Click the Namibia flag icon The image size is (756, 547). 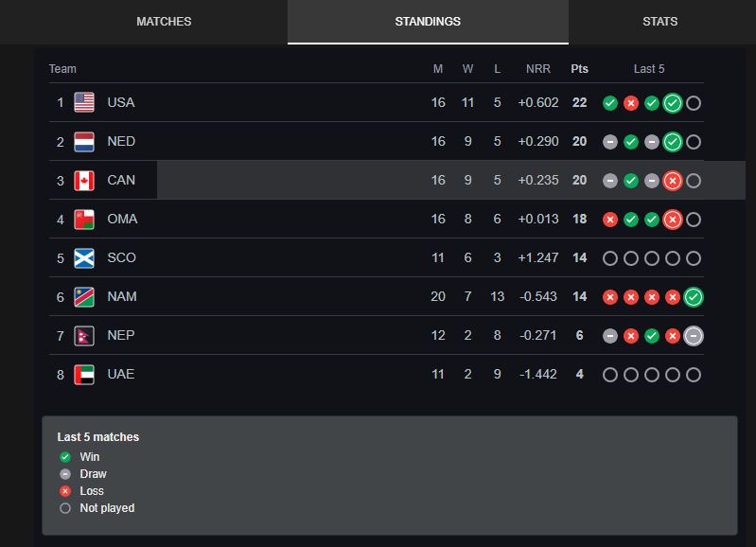pyautogui.click(x=84, y=296)
